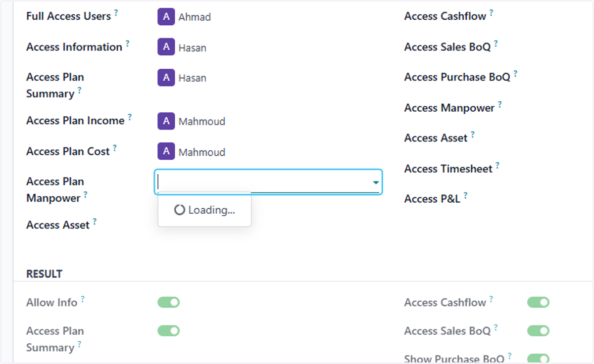Click the help icon beside Access Sales BoQ above the RESULT section
This screenshot has width=594, height=364.
(496, 44)
